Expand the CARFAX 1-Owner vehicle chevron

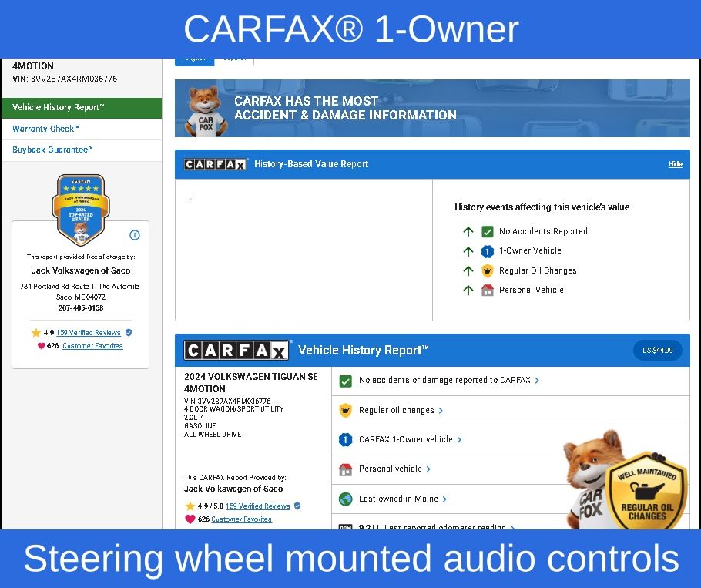[x=459, y=440]
